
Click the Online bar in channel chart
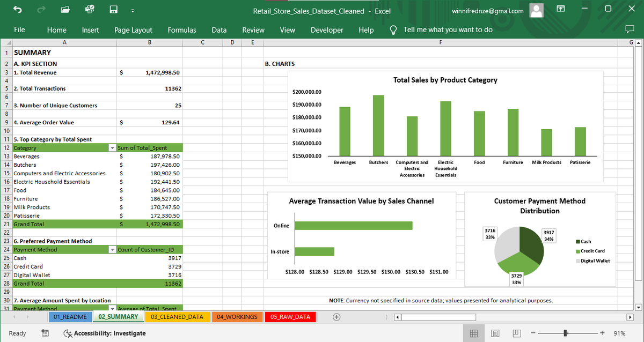click(x=354, y=225)
